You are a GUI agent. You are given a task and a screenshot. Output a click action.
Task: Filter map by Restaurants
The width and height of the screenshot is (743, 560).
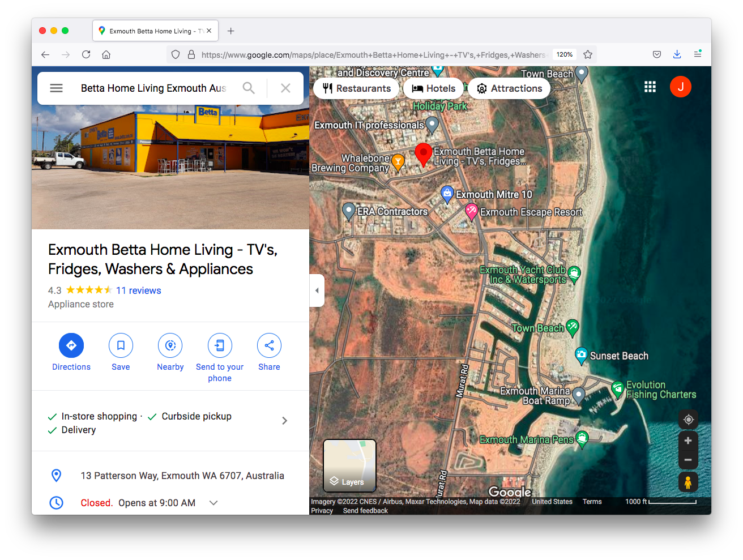pyautogui.click(x=357, y=88)
